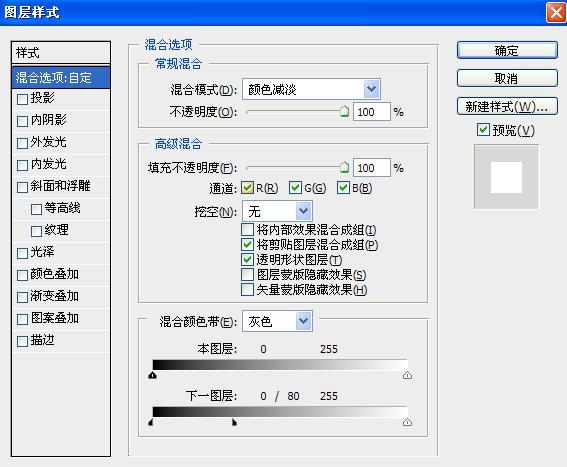The image size is (567, 467).
Task: Enable the 渐变叠加 checkbox
Action: [22, 297]
